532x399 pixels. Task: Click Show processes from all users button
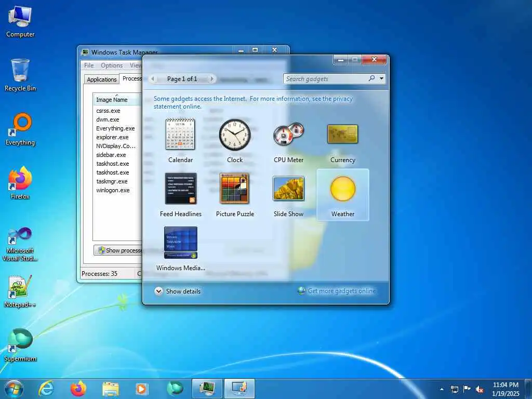coord(118,250)
